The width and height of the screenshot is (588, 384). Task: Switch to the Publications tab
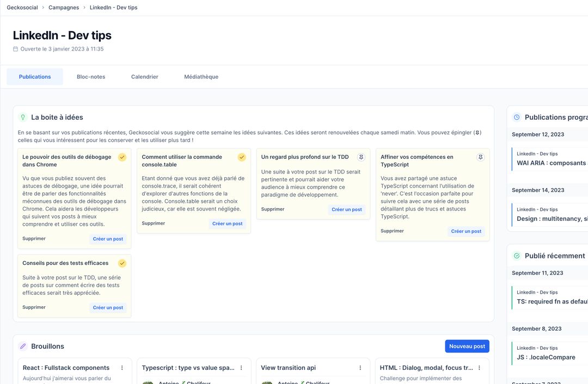click(35, 77)
